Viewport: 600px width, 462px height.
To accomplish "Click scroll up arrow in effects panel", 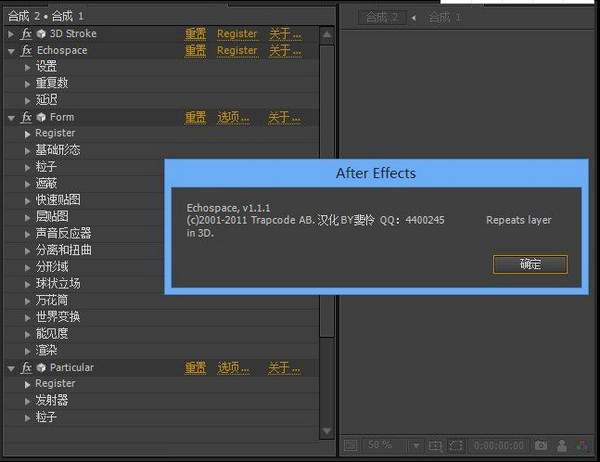I will click(327, 34).
